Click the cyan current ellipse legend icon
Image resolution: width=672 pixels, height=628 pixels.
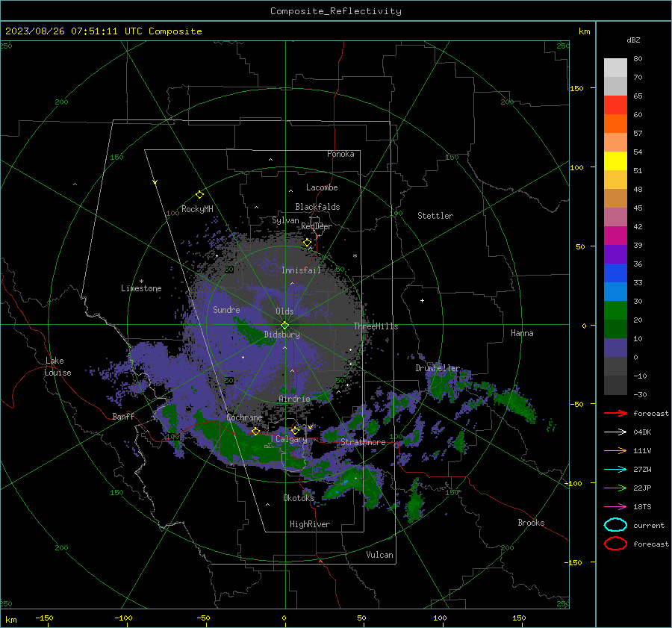pos(615,525)
